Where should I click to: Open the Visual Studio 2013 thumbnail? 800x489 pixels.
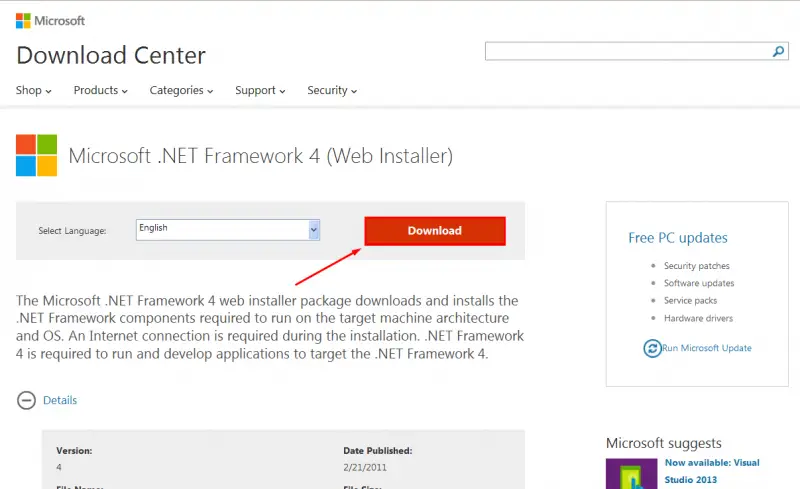(x=631, y=474)
